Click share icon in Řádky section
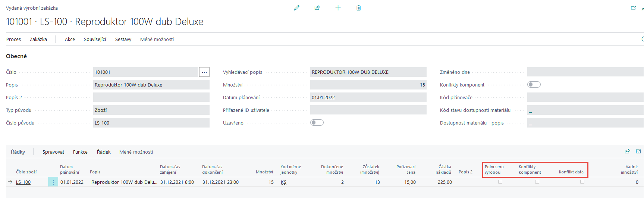 coord(627,151)
